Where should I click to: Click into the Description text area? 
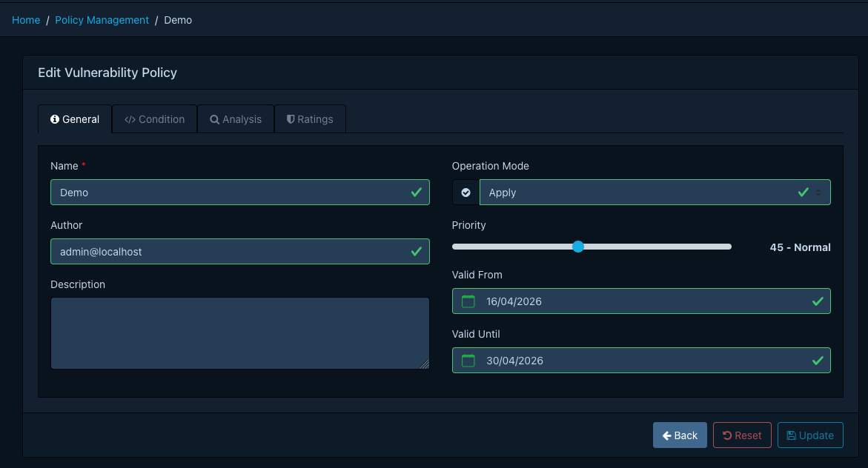239,333
